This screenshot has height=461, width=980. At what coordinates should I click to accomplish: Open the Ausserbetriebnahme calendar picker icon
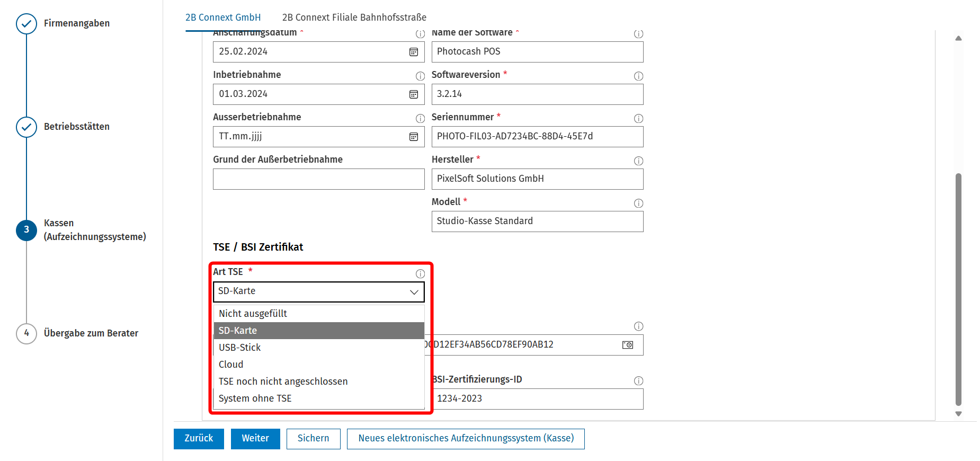[414, 137]
